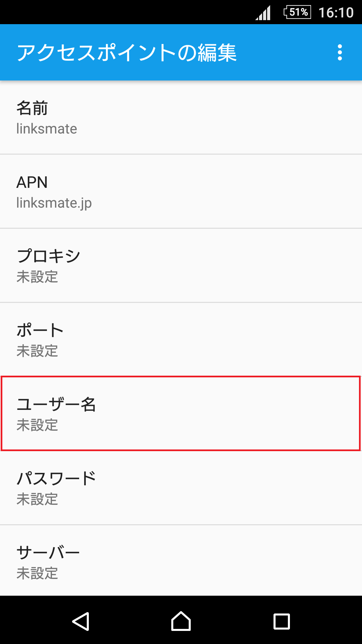Edit the 名前 setting
Viewport: 362px width, 644px height.
point(181,117)
